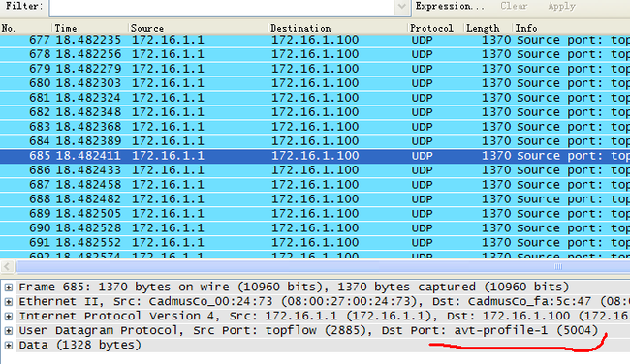The image size is (630, 364).
Task: Click the Clear filter button
Action: [x=514, y=7]
